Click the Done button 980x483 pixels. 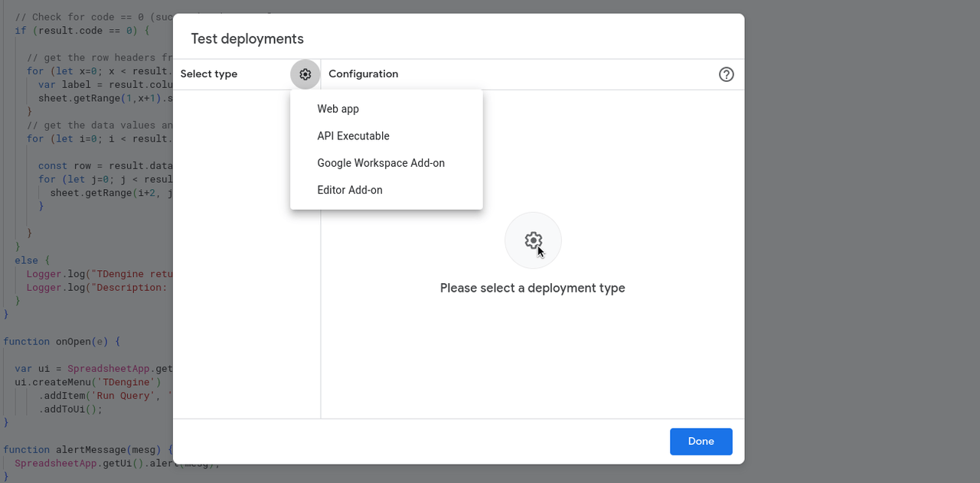point(701,441)
